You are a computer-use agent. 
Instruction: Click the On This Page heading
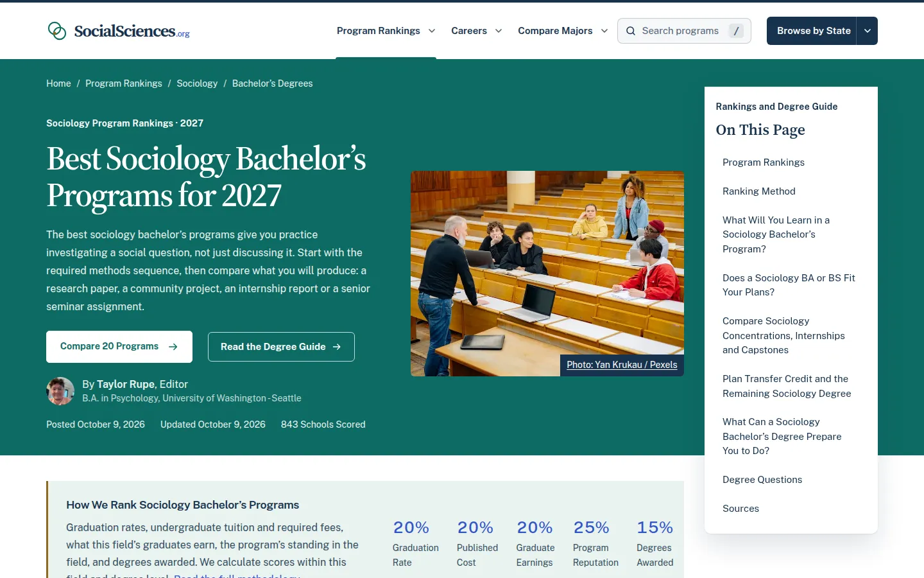point(760,130)
